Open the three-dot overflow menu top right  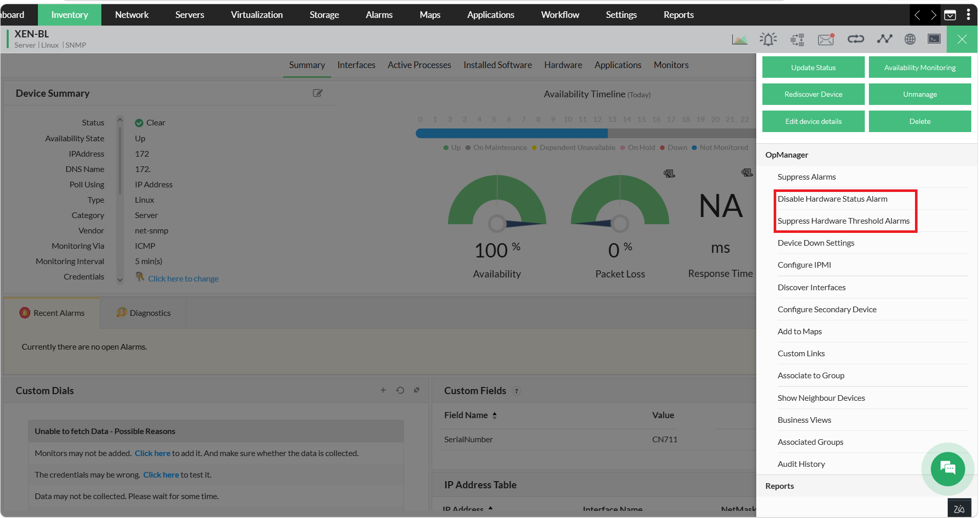[969, 14]
